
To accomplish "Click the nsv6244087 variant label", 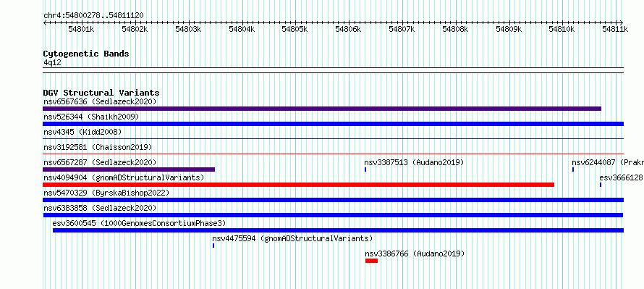I will (608, 162).
